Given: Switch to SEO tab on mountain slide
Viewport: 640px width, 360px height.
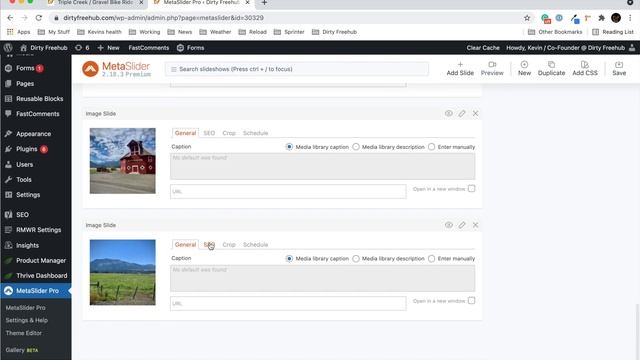Looking at the screenshot, I should 209,244.
